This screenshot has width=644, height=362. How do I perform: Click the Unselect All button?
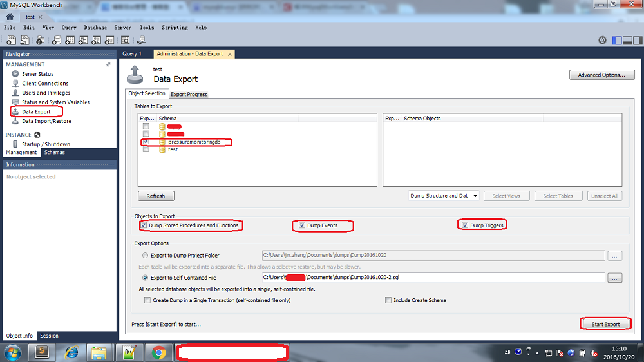pyautogui.click(x=604, y=196)
